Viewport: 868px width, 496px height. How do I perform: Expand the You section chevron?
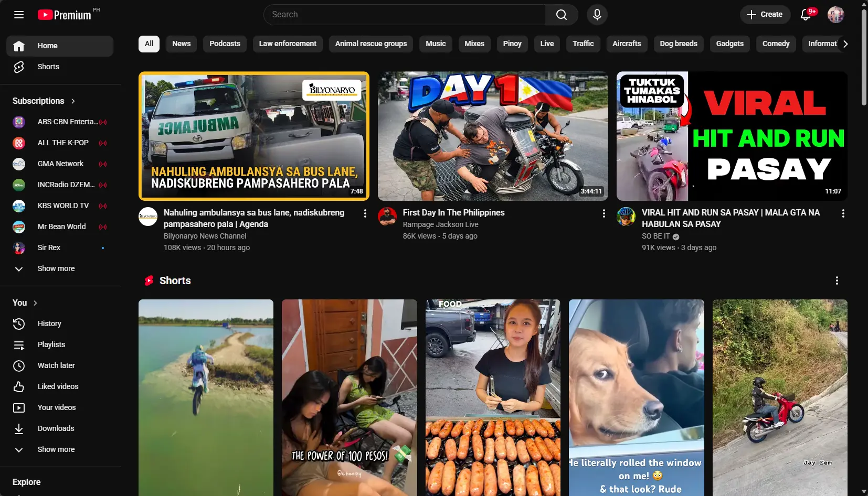point(35,303)
